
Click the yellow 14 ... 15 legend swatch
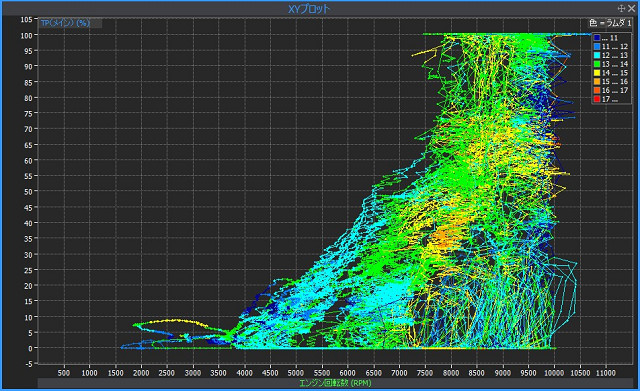[x=597, y=73]
